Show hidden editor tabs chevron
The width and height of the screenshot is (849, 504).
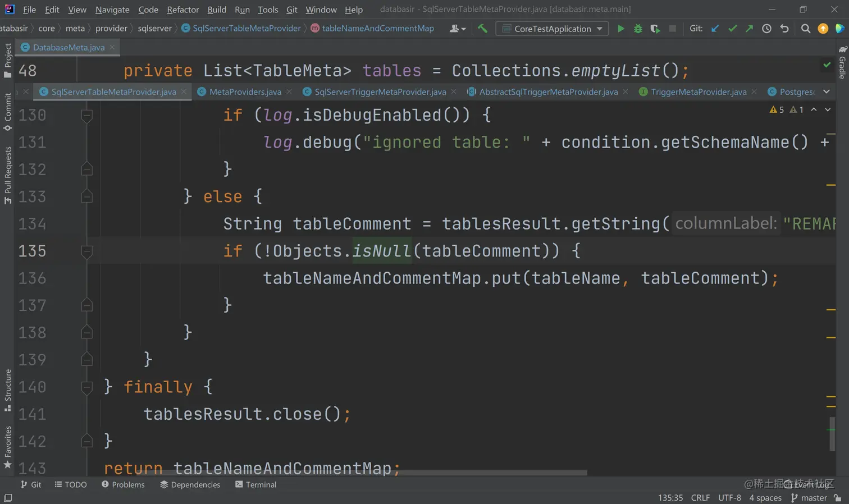point(827,91)
